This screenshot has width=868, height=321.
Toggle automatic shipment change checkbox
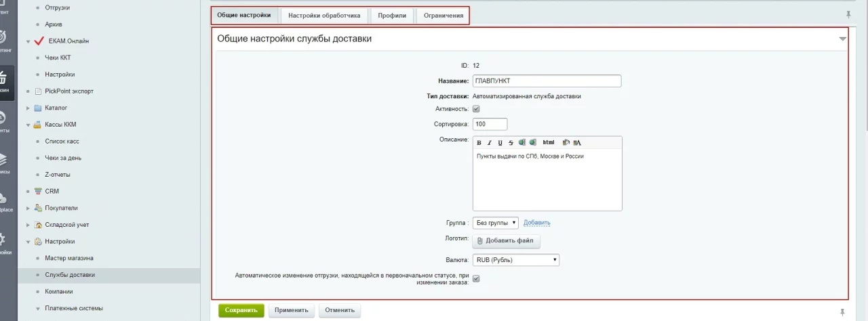[476, 278]
